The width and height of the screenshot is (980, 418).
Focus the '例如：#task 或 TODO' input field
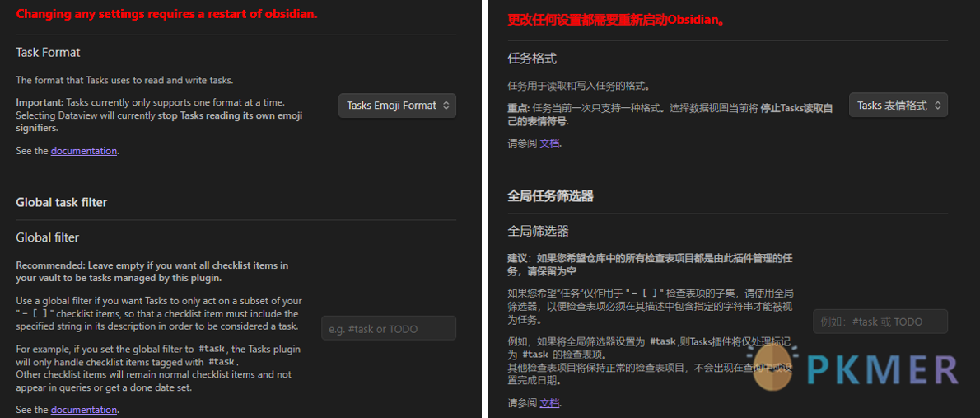tap(880, 322)
